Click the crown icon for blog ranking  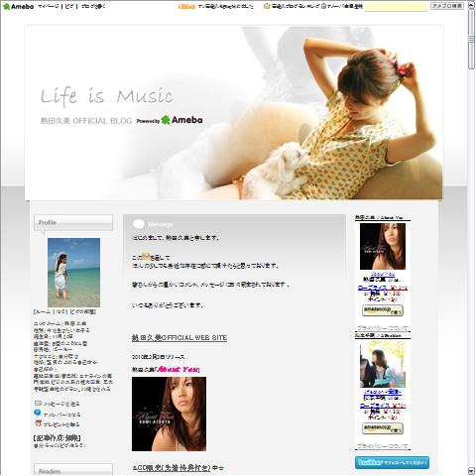click(267, 6)
